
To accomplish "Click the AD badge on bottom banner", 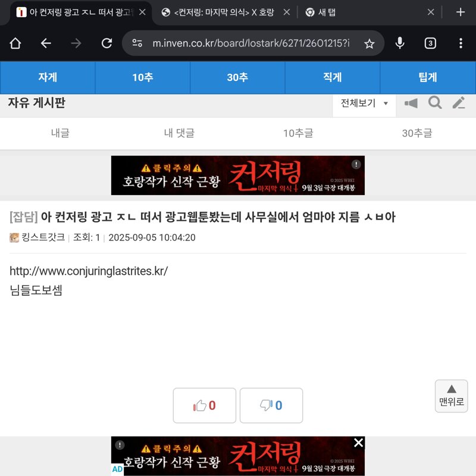I will [117, 469].
